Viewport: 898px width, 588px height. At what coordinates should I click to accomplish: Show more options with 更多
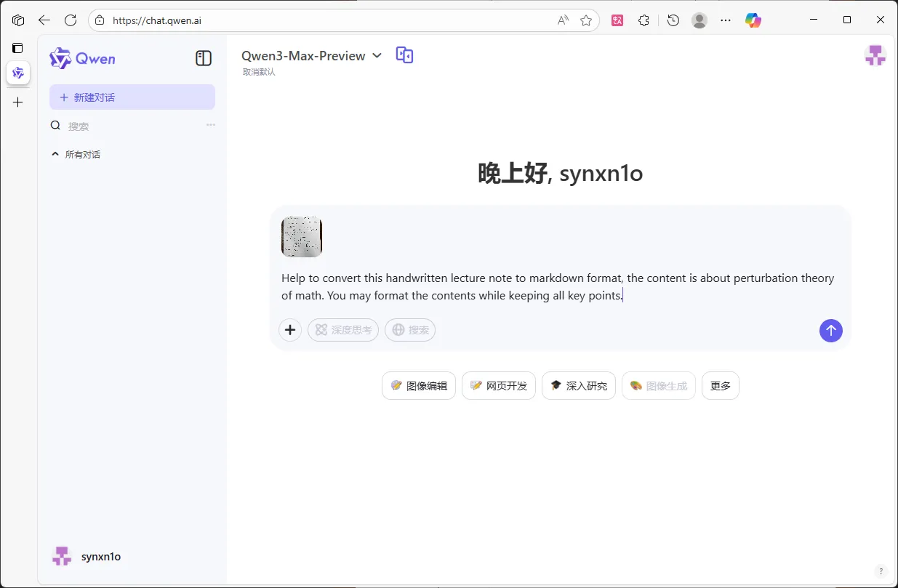721,386
